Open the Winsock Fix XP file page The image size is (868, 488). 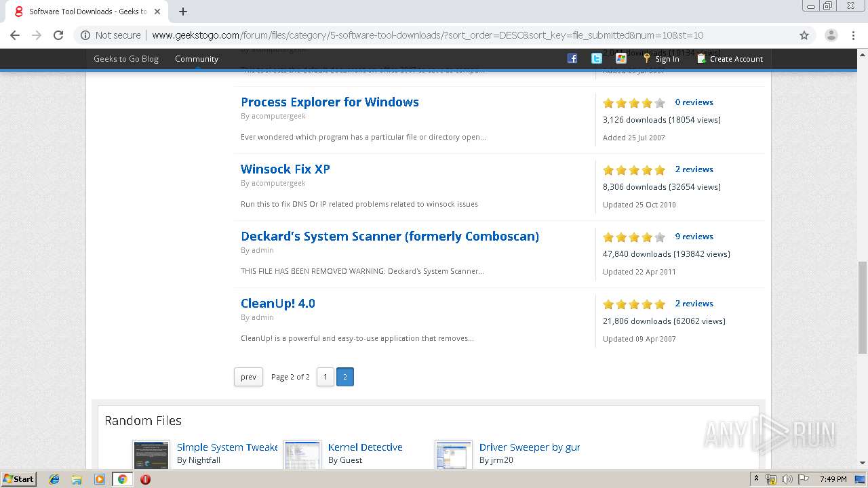pos(285,169)
